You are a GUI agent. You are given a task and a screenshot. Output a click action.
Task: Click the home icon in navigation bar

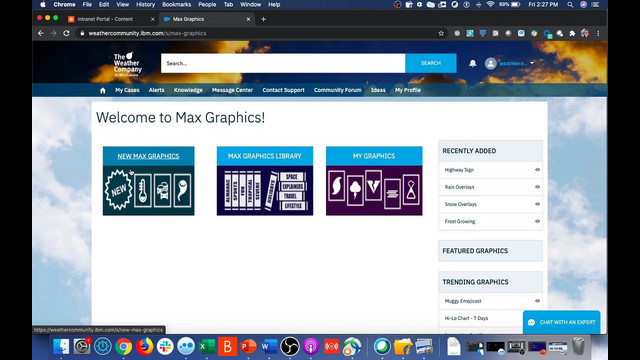(x=102, y=90)
